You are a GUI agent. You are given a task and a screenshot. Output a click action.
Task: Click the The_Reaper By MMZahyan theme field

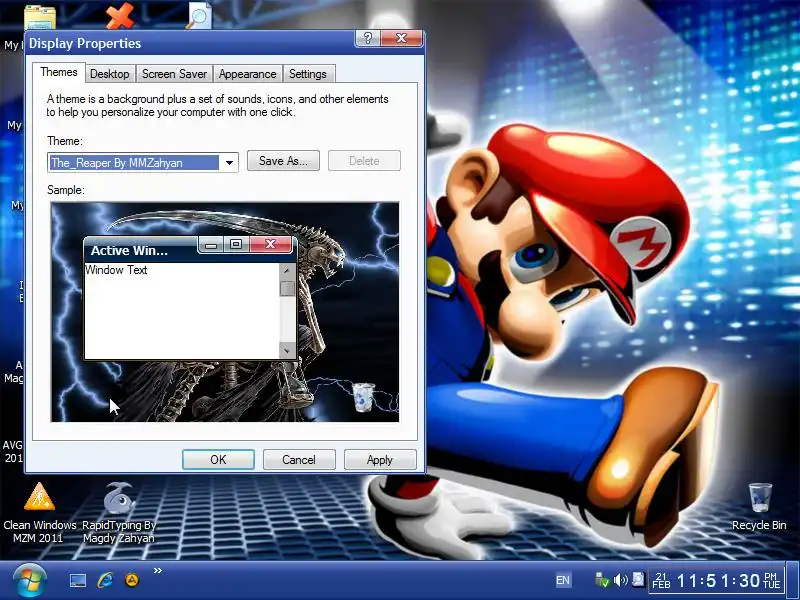[x=143, y=163]
